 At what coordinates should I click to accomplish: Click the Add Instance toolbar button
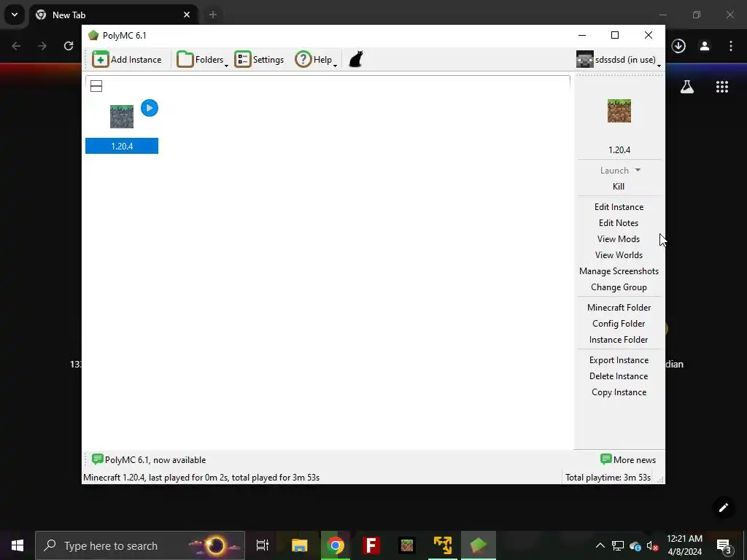(127, 60)
